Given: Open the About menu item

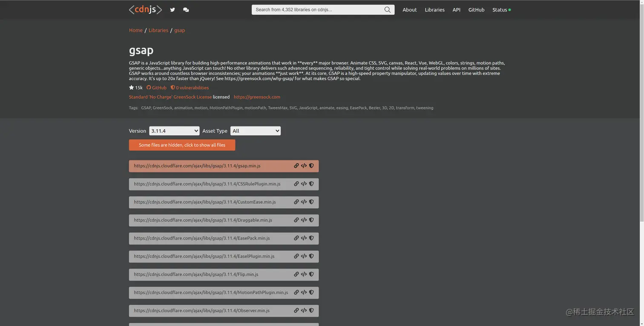Looking at the screenshot, I should pyautogui.click(x=410, y=10).
